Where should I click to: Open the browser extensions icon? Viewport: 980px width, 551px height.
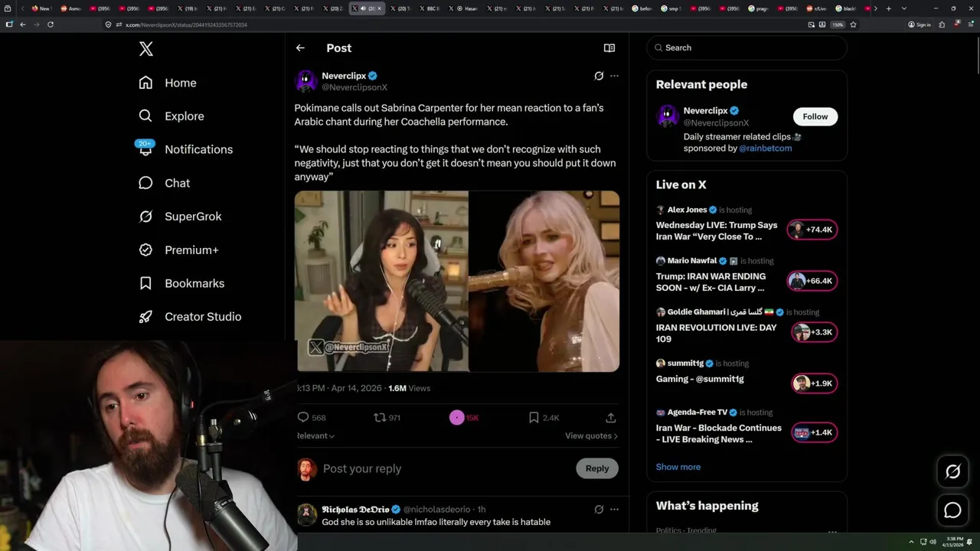pyautogui.click(x=942, y=24)
